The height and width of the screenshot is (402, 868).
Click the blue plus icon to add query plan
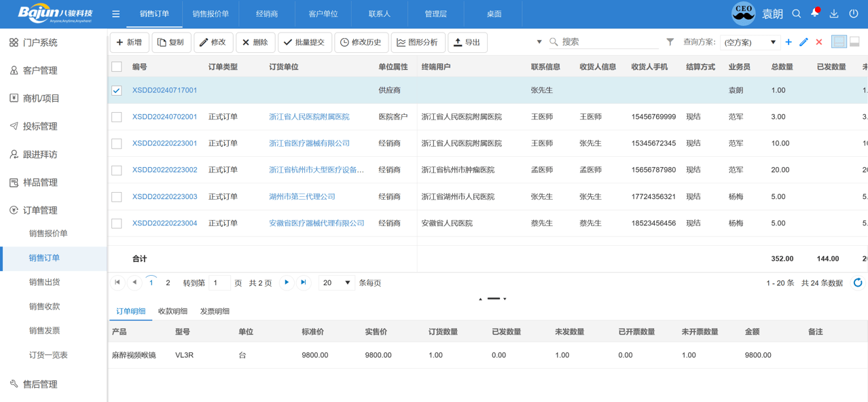coord(789,41)
